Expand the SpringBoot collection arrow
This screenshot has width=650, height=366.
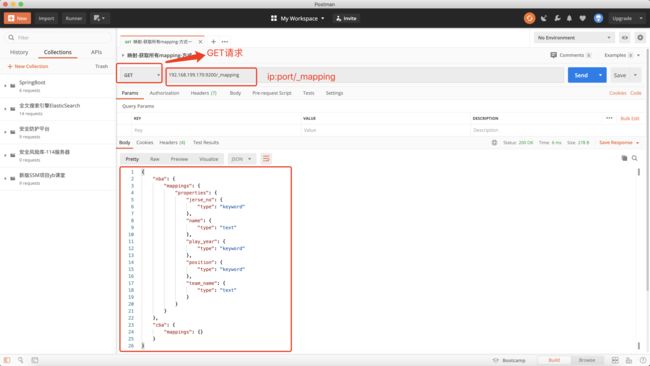[x=5, y=86]
